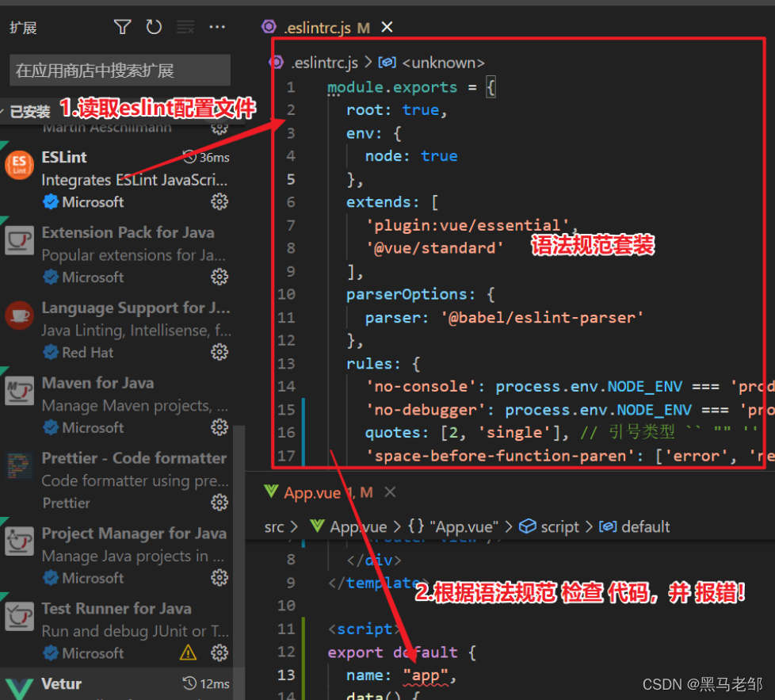775x700 pixels.
Task: Select the Language Support for Java icon
Action: [x=19, y=316]
